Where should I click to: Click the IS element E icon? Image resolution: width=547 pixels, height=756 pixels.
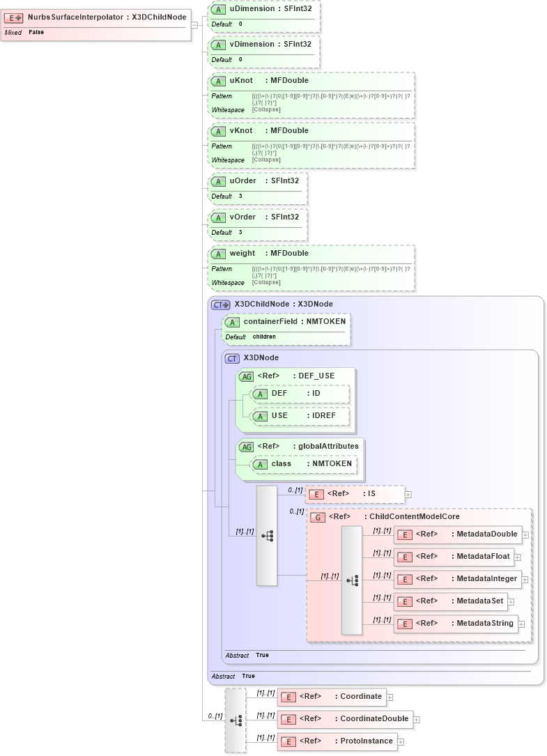[316, 495]
